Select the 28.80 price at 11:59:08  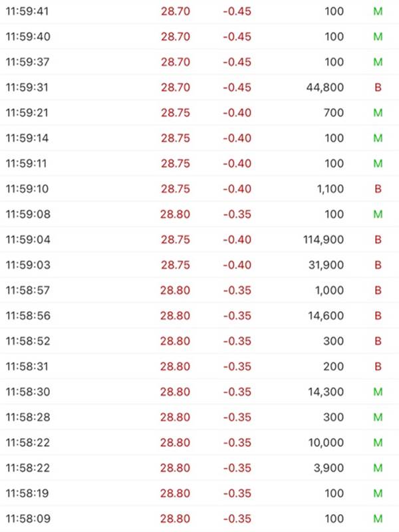[176, 215]
